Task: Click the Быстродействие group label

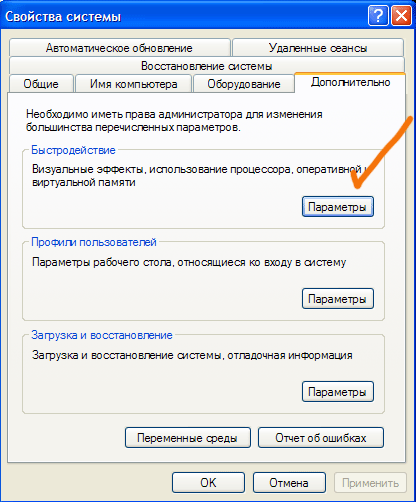Action: pyautogui.click(x=73, y=150)
